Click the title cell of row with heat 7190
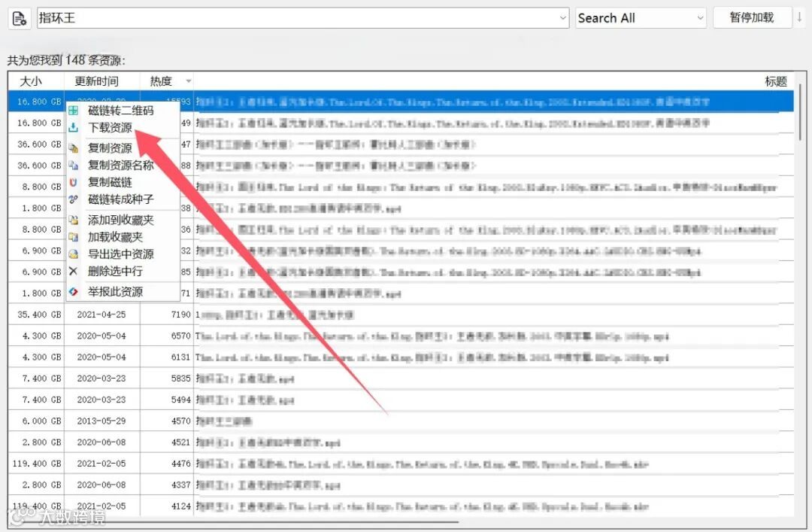The height and width of the screenshot is (532, 812). point(493,315)
